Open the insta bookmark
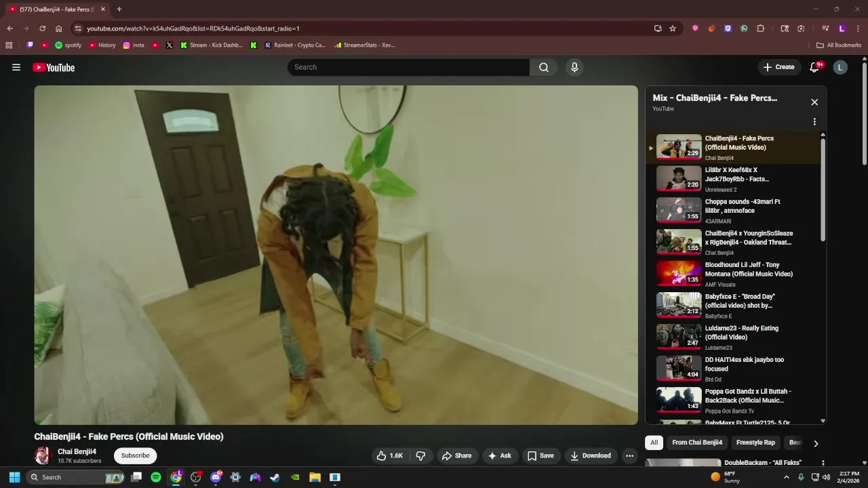Image resolution: width=868 pixels, height=488 pixels. point(134,45)
